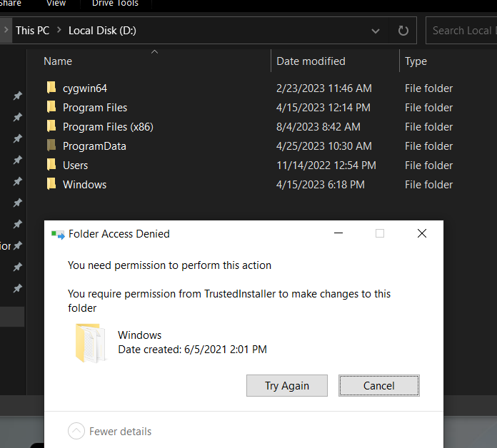497x448 pixels.
Task: Open the Drive Tools ribbon tab
Action: pyautogui.click(x=115, y=3)
